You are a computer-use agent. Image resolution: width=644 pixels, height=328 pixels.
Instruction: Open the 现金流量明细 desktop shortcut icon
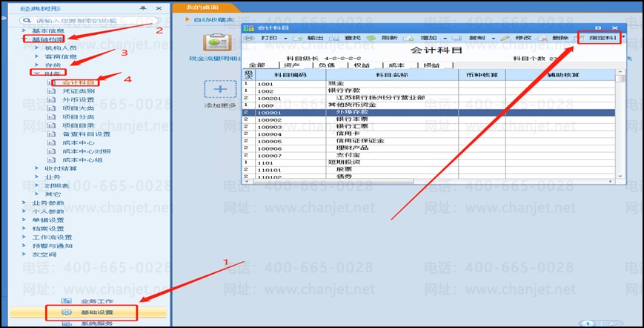[x=217, y=43]
